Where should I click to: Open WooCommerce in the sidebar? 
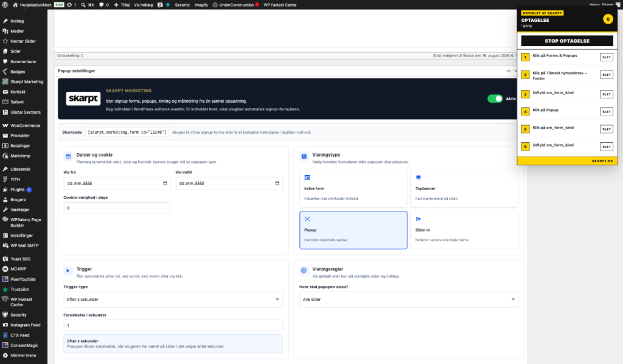(x=24, y=125)
